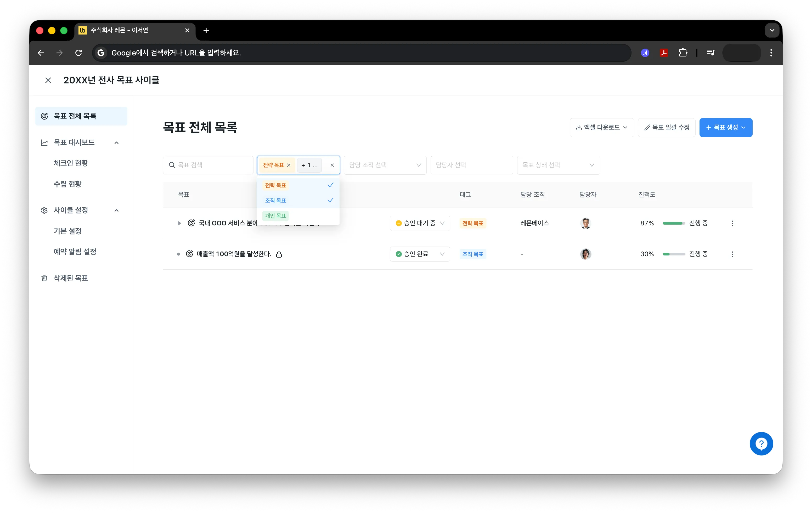
Task: Uncheck 전략 목표 in tag dropdown
Action: [x=298, y=185]
